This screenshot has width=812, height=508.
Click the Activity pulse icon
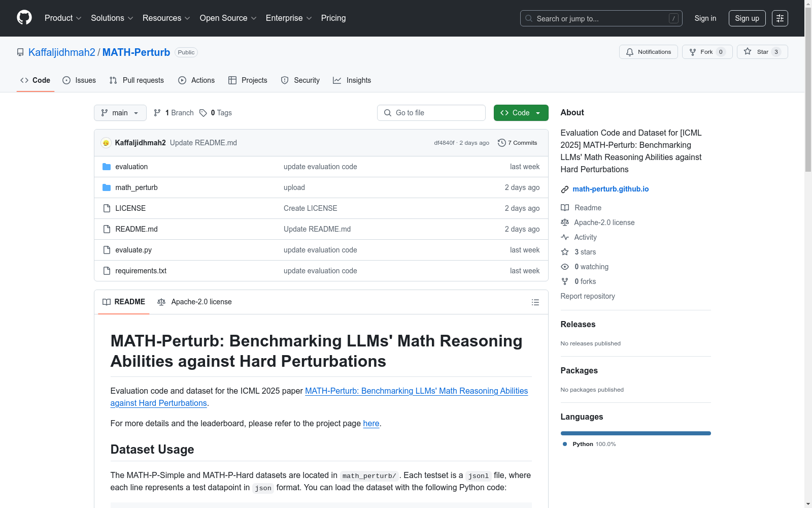565,237
